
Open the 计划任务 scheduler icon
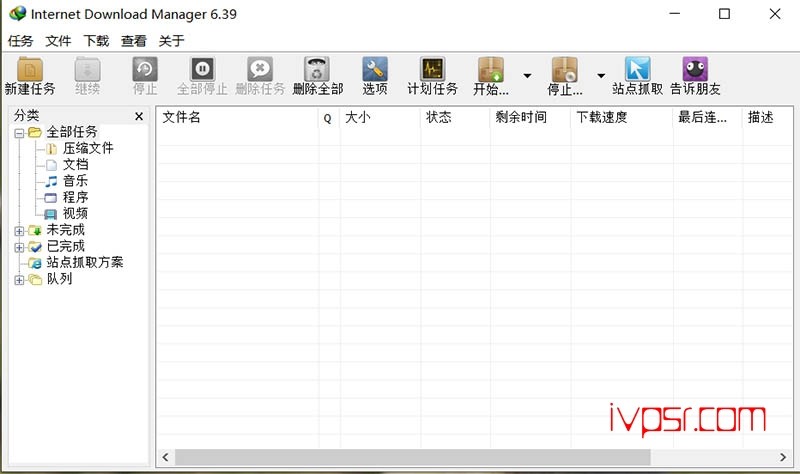[433, 69]
